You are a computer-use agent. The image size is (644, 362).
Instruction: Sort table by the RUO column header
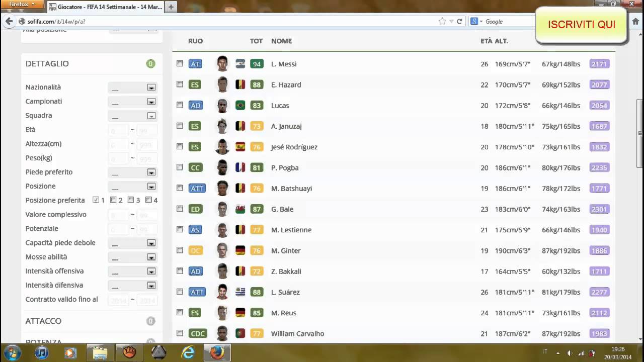195,41
